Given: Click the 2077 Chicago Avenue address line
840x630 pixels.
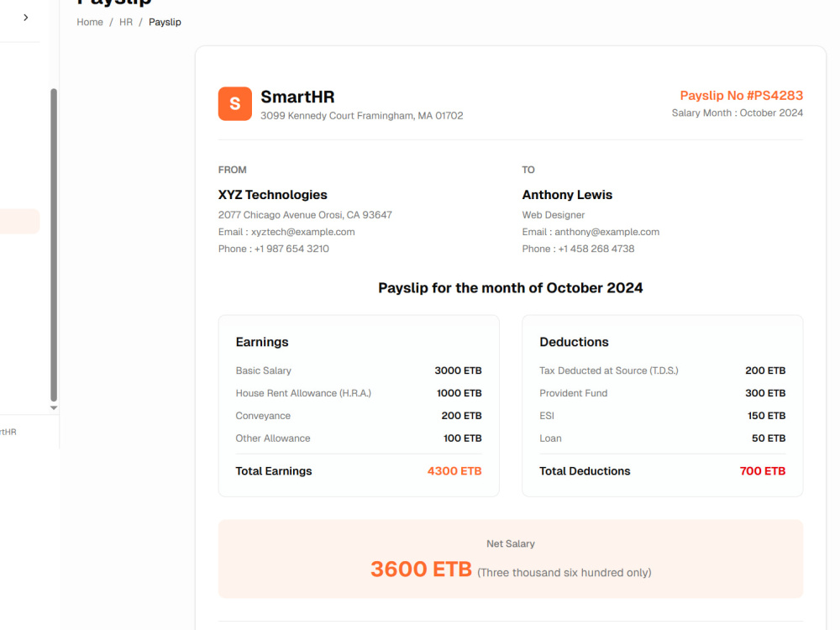Looking at the screenshot, I should point(305,215).
